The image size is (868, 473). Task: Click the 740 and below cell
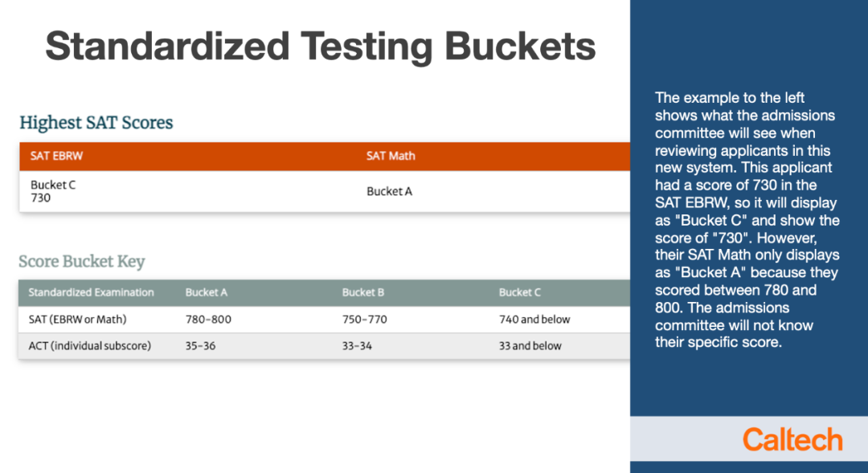pos(534,319)
